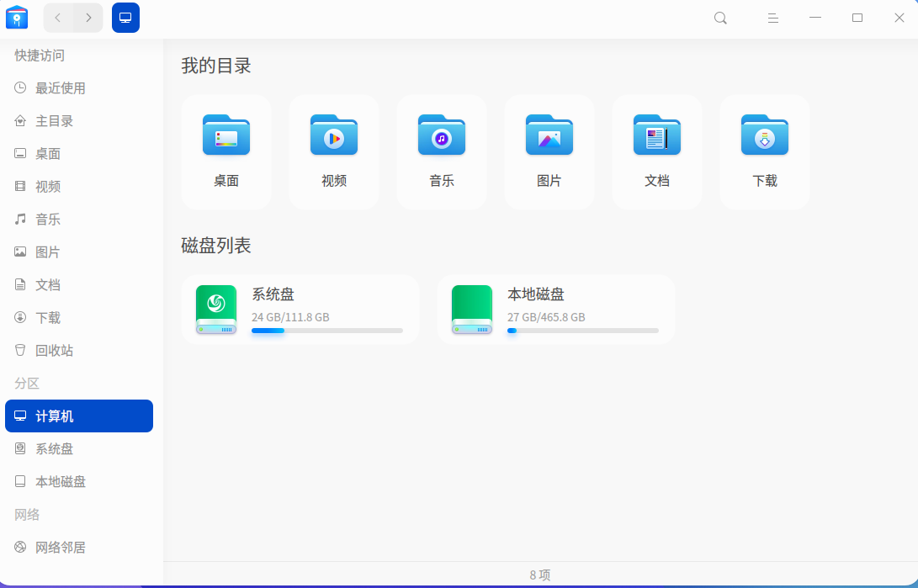Open the 下载 folder icon in 我的目录

point(765,135)
